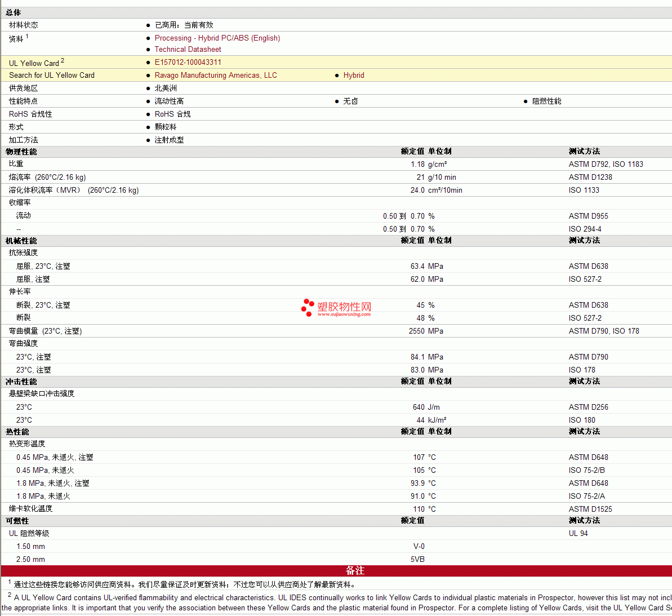This screenshot has height=616, width=672.
Task: Click the 北美洲 supply region value
Action: coord(166,88)
